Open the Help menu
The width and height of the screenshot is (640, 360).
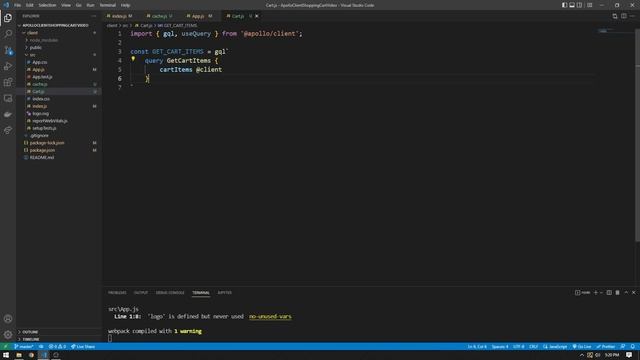125,5
